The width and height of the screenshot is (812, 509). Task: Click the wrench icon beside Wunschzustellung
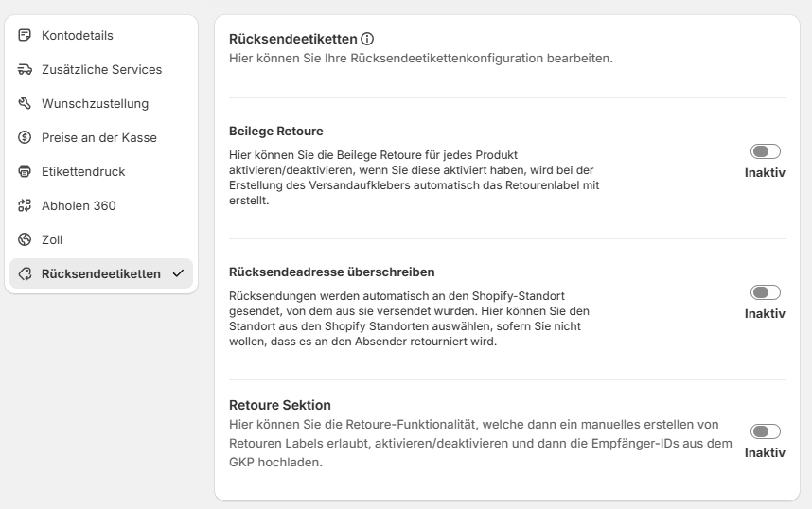coord(25,103)
